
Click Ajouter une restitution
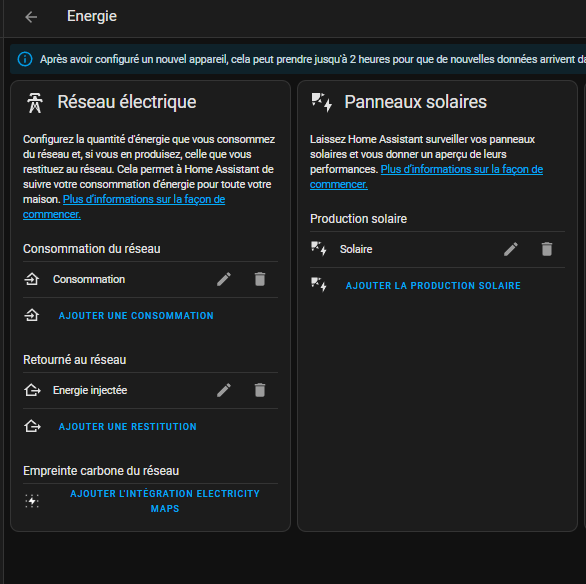click(127, 426)
